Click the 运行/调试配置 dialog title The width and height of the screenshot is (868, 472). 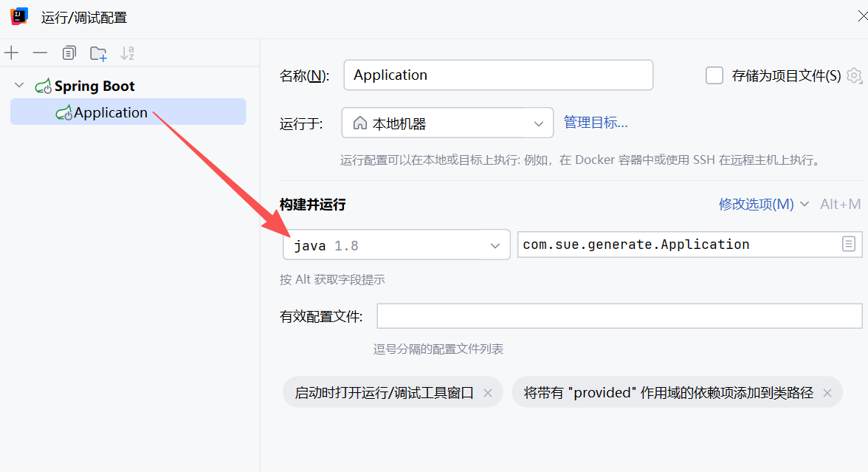point(84,17)
